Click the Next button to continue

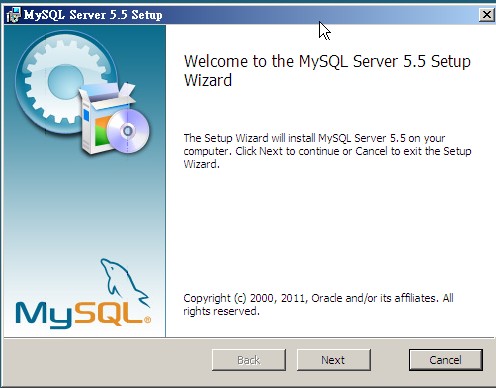334,360
